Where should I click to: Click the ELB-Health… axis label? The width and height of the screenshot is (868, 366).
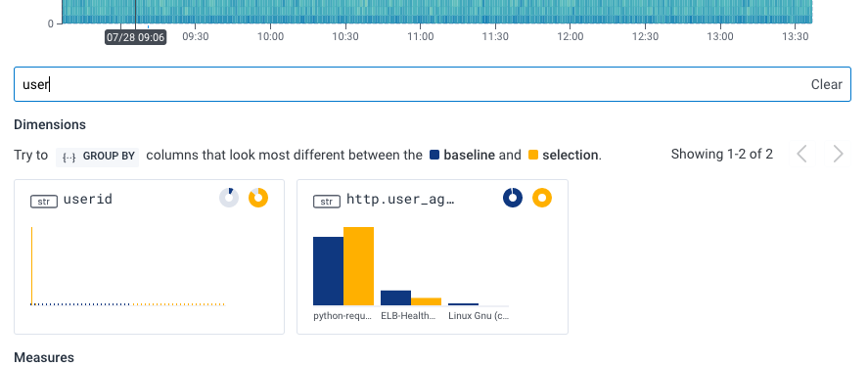[408, 316]
